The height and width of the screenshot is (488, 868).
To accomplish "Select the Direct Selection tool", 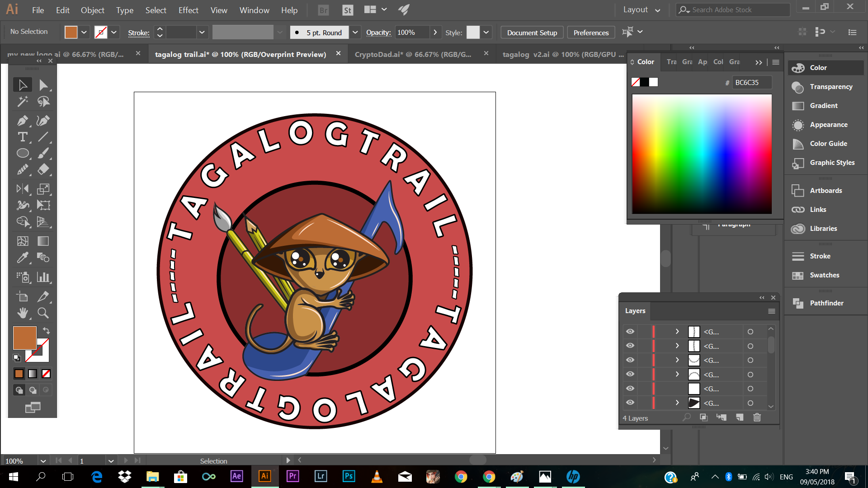I will coord(43,85).
